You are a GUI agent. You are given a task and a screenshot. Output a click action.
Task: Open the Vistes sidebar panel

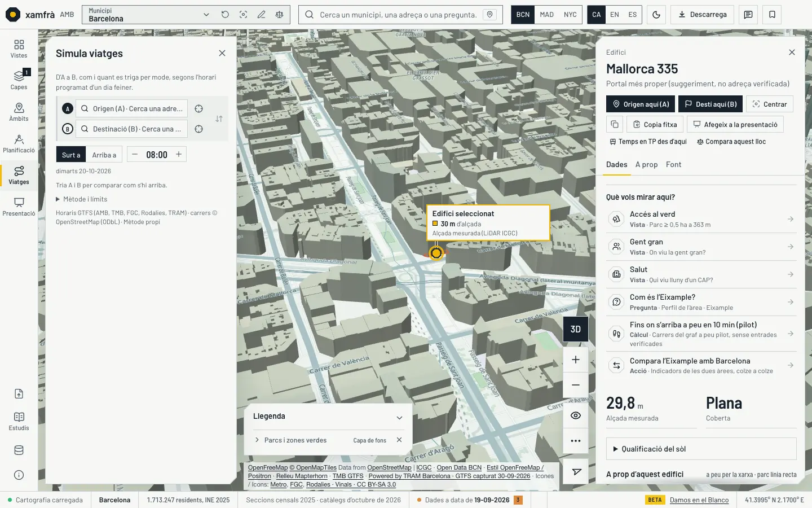19,49
